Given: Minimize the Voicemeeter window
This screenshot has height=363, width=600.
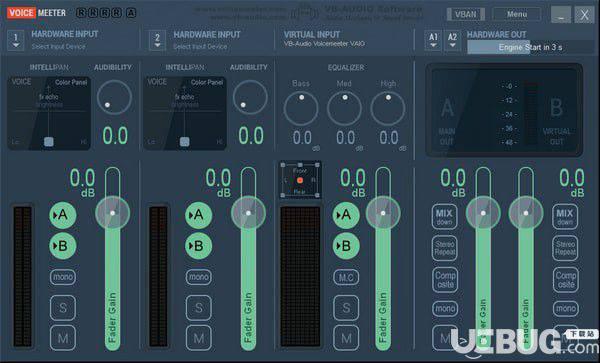Looking at the screenshot, I should (561, 15).
